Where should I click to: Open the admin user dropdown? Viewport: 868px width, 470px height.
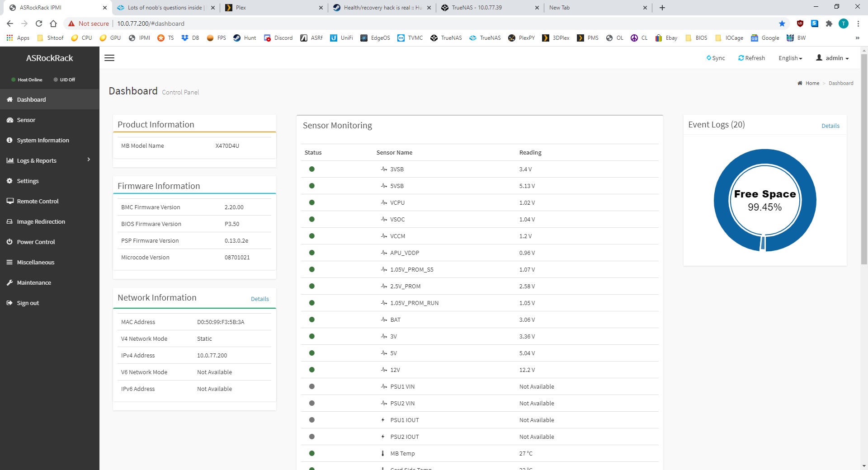(x=832, y=58)
